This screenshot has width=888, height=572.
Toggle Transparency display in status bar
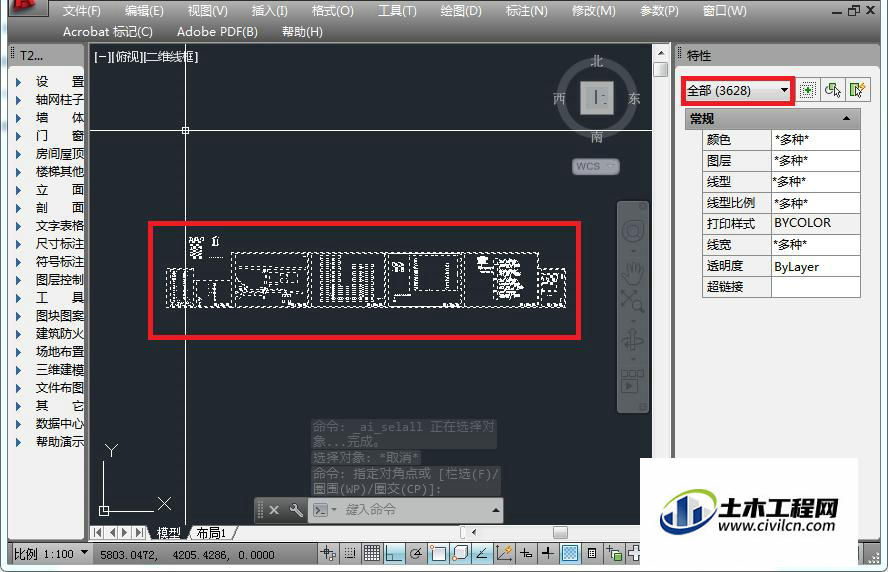click(570, 553)
